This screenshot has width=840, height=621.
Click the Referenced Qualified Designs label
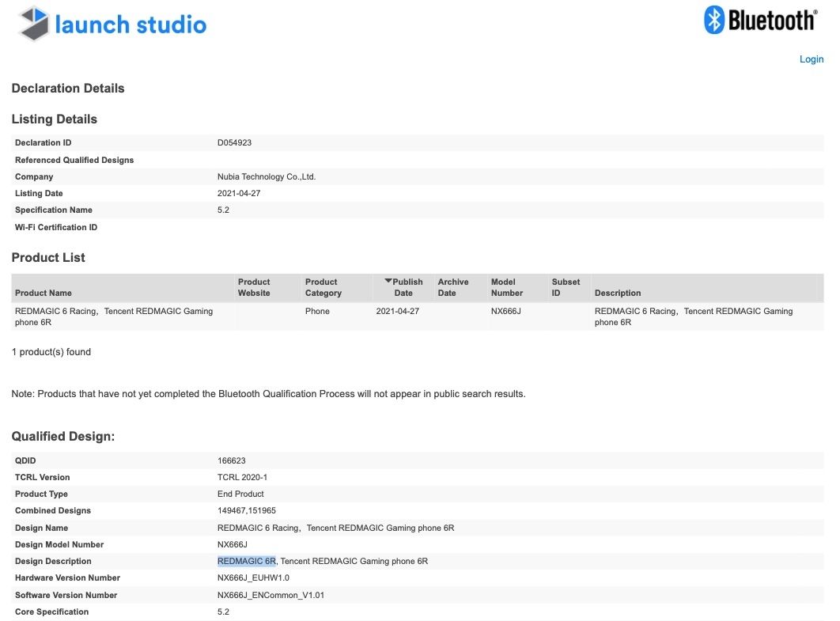pyautogui.click(x=74, y=161)
